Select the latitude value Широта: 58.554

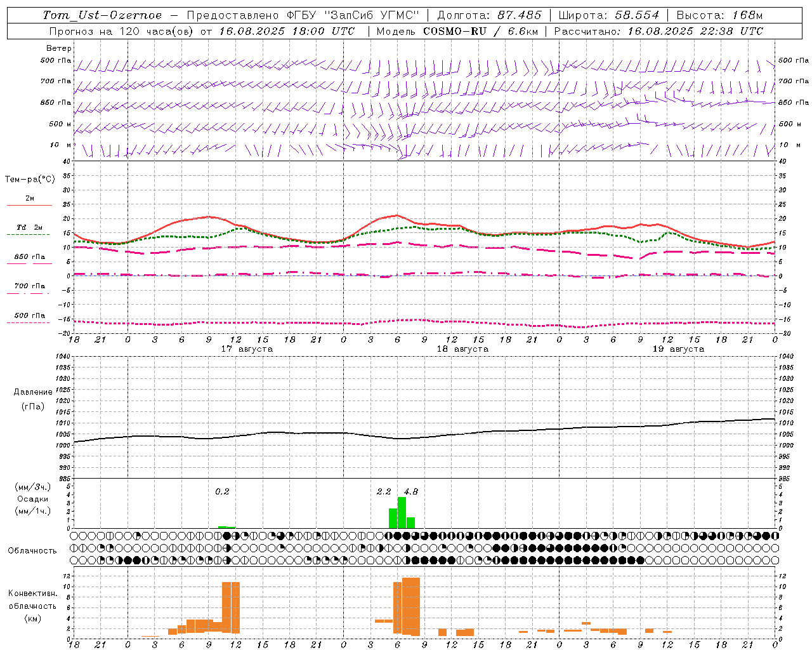[x=609, y=15]
